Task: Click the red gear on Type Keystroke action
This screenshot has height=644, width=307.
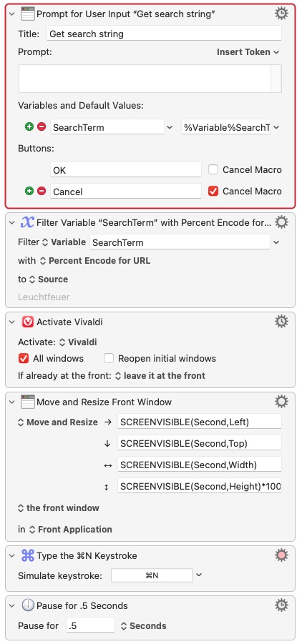Action: (281, 555)
